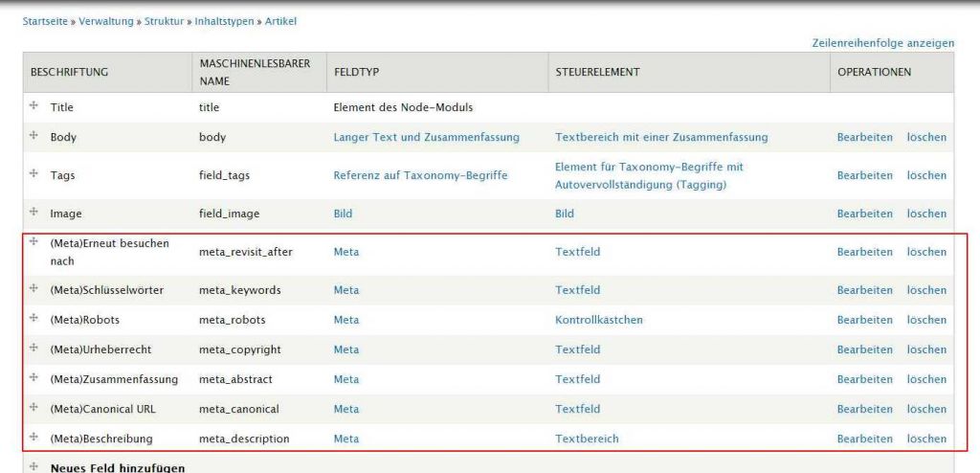980x473 pixels.
Task: Click the drag handle beside Image row
Action: point(34,213)
